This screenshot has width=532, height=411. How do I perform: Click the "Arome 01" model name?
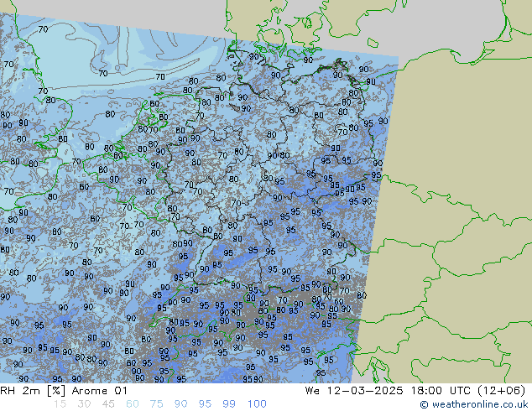99,391
